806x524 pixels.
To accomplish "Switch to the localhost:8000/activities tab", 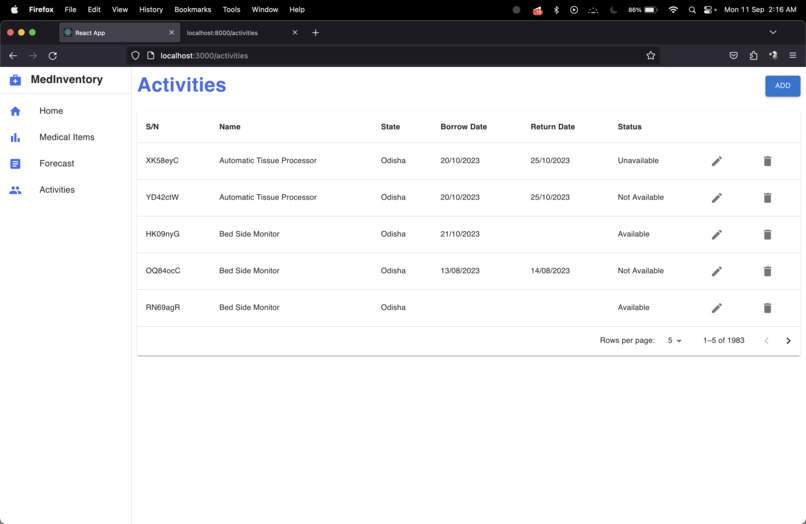I will click(242, 32).
